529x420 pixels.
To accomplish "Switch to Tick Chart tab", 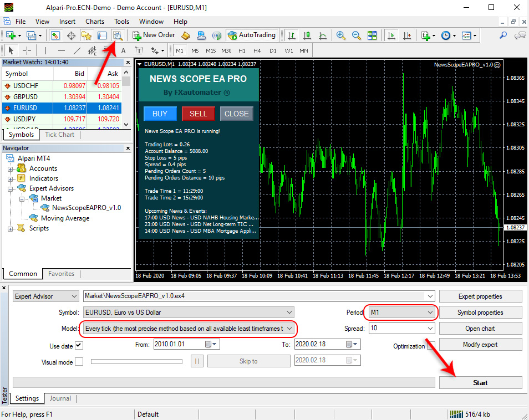I will [x=59, y=135].
